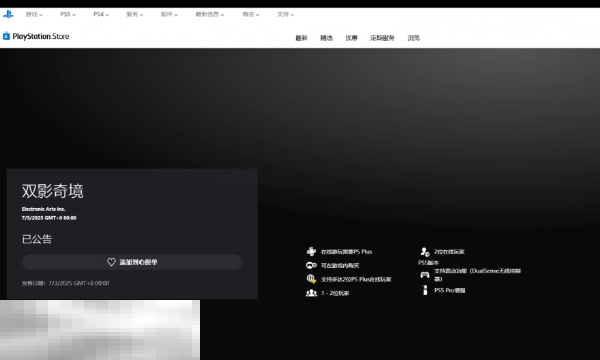The width and height of the screenshot is (600, 360).
Task: Add 双影奇境 to the wishlist
Action: pos(132,262)
